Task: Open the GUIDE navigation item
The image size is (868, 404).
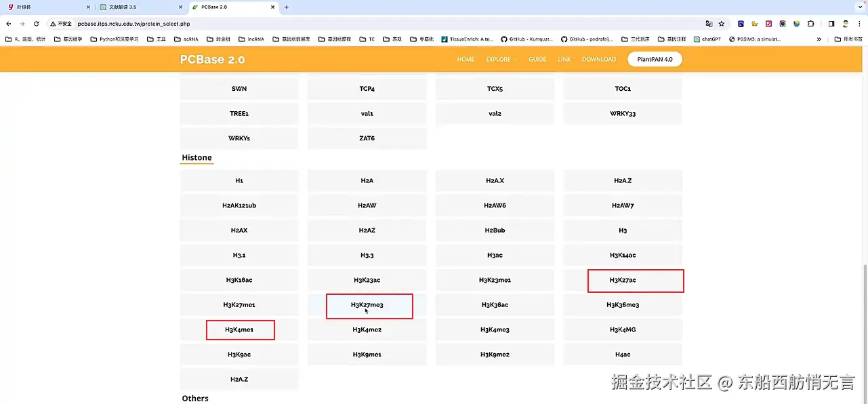Action: click(x=537, y=60)
